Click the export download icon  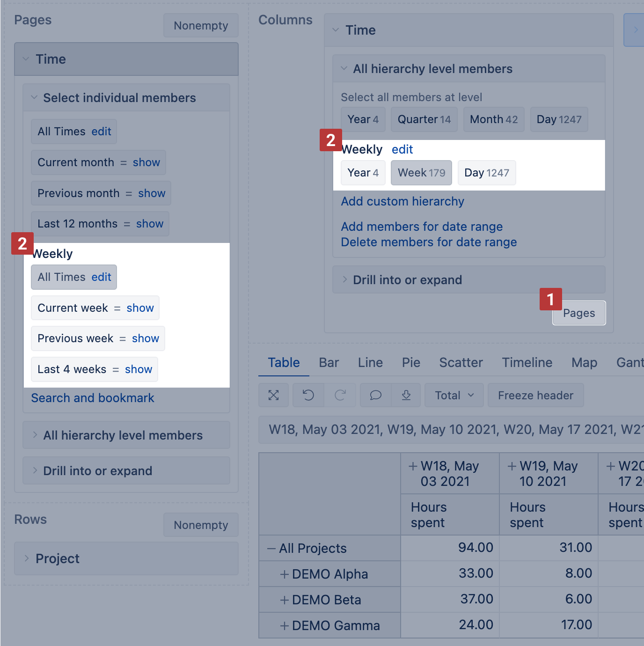click(x=406, y=396)
